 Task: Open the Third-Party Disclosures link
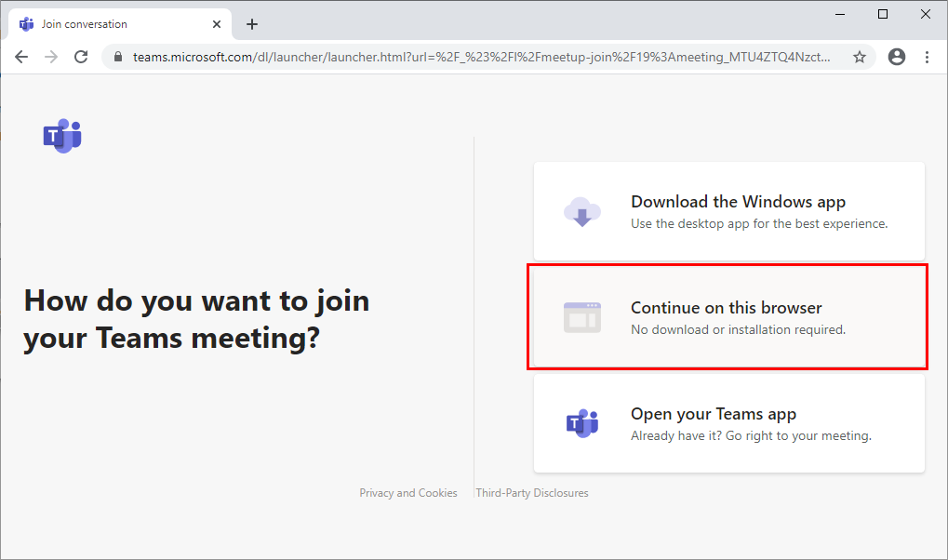pyautogui.click(x=532, y=493)
